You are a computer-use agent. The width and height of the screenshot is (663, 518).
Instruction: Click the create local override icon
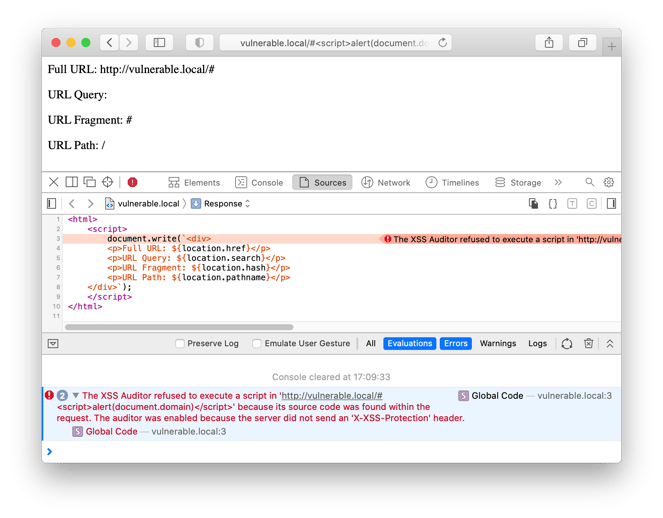(534, 204)
